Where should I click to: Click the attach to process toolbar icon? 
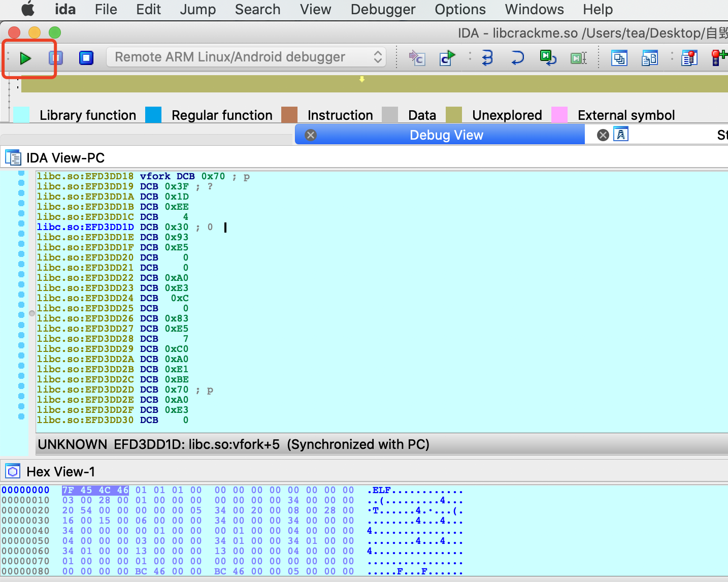[x=417, y=58]
